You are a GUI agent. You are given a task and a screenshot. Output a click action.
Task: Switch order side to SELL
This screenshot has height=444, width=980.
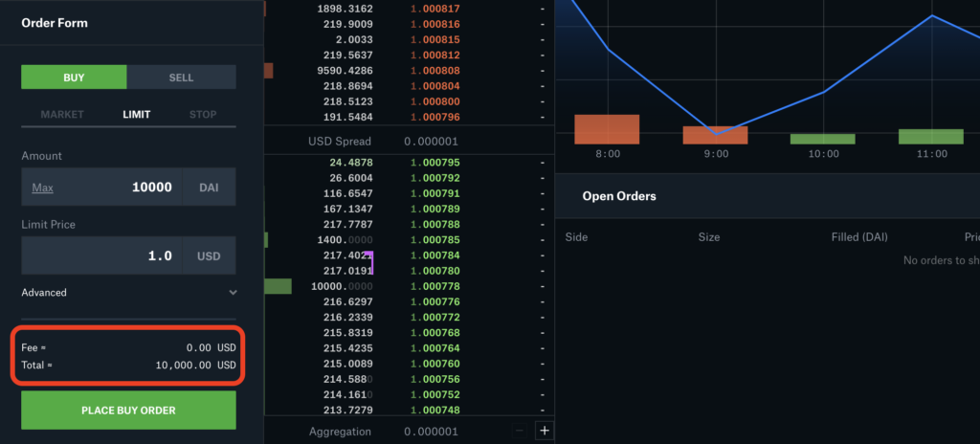181,78
